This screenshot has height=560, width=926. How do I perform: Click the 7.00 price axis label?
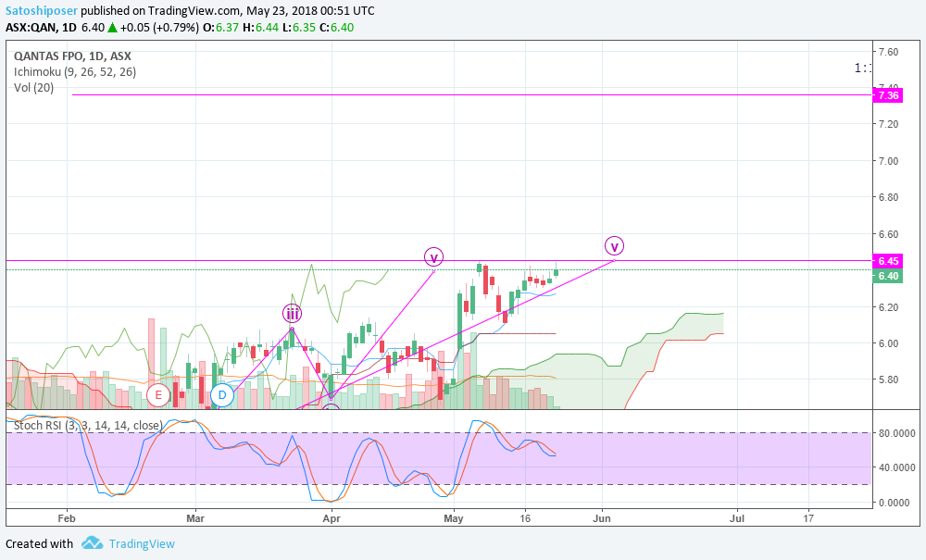[888, 161]
